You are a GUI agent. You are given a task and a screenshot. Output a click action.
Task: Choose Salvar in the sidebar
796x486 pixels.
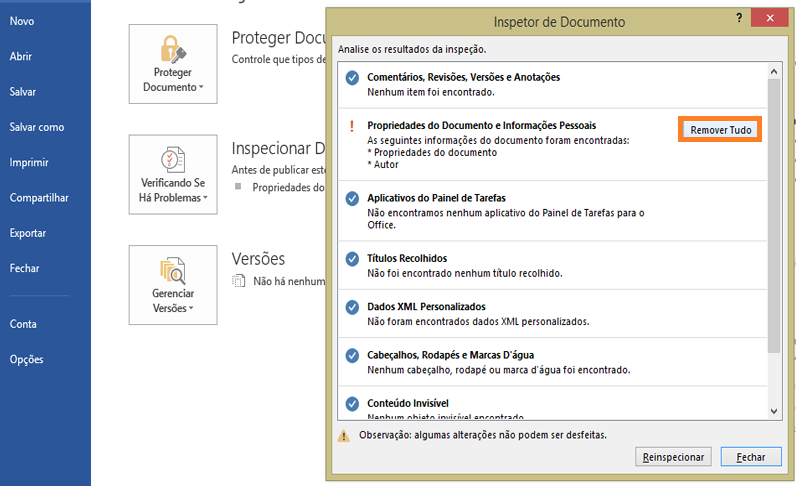(23, 92)
